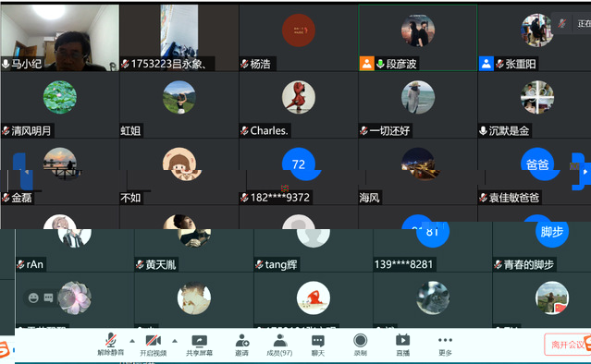
Task: Click the chat bubble icon beside smiley
Action: point(49,298)
